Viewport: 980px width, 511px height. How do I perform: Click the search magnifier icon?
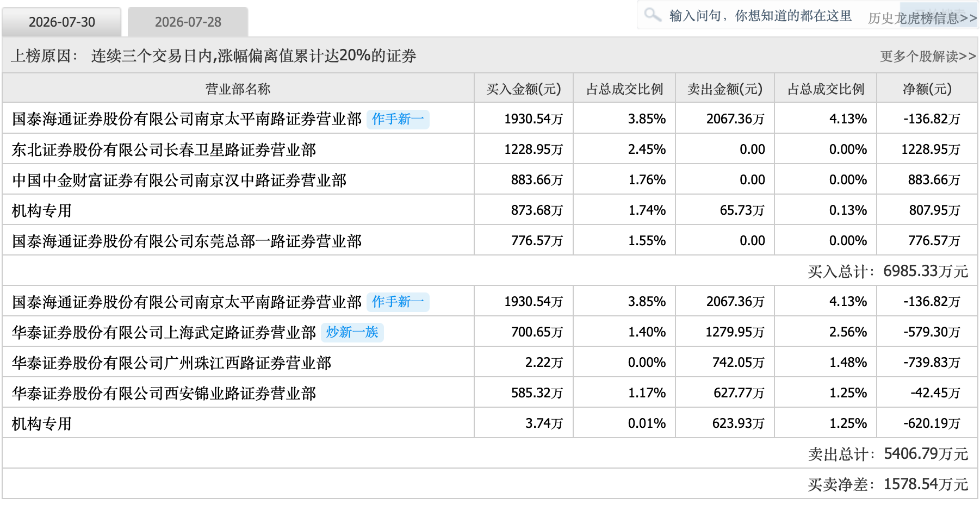tap(653, 15)
